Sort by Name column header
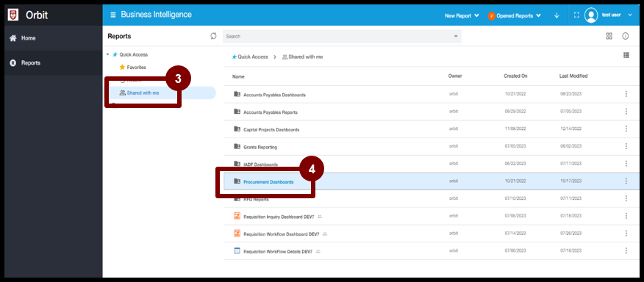Image resolution: width=644 pixels, height=282 pixels. [x=238, y=76]
